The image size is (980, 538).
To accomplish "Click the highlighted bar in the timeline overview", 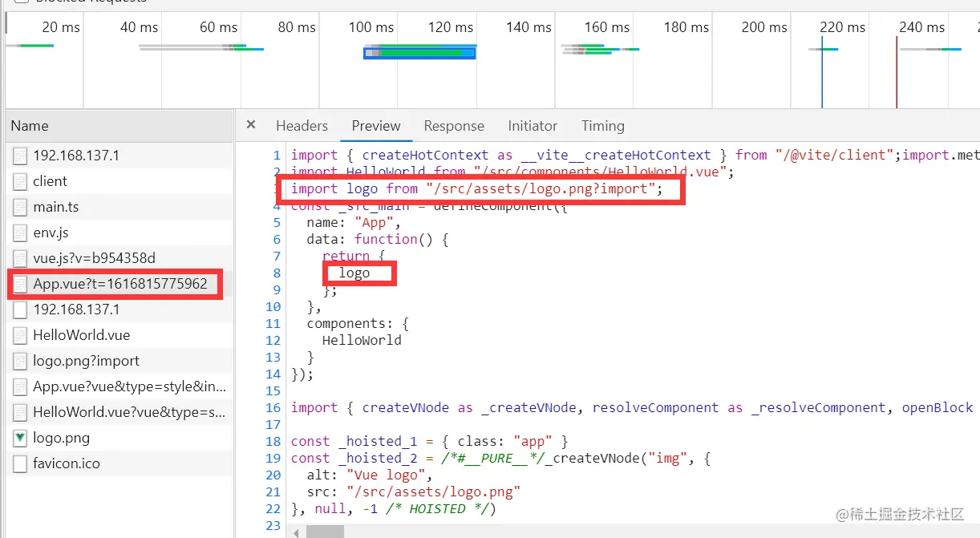I will pos(419,53).
